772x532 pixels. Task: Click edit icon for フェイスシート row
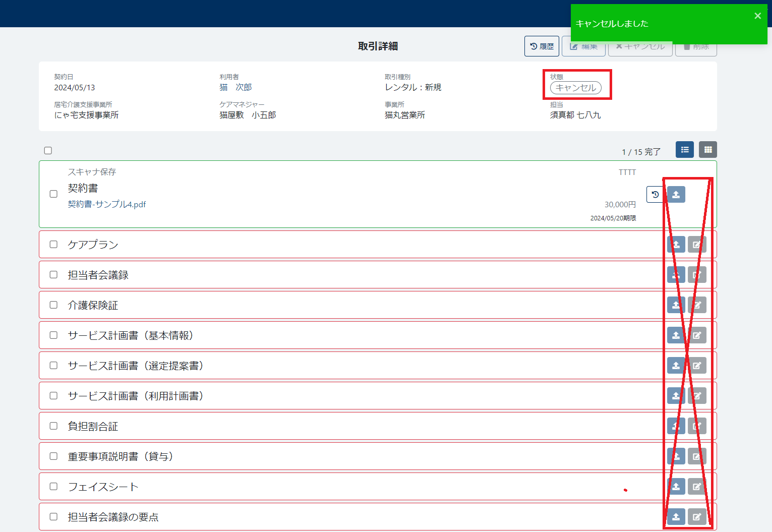click(697, 487)
